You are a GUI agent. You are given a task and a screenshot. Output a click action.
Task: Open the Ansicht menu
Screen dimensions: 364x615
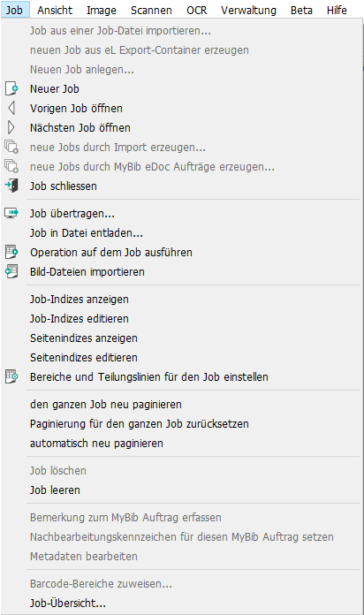pos(55,10)
